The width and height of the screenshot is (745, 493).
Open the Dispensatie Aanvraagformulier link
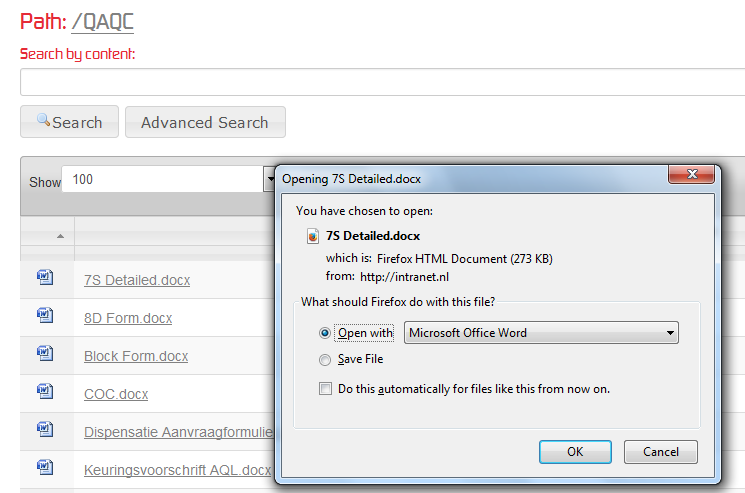179,432
